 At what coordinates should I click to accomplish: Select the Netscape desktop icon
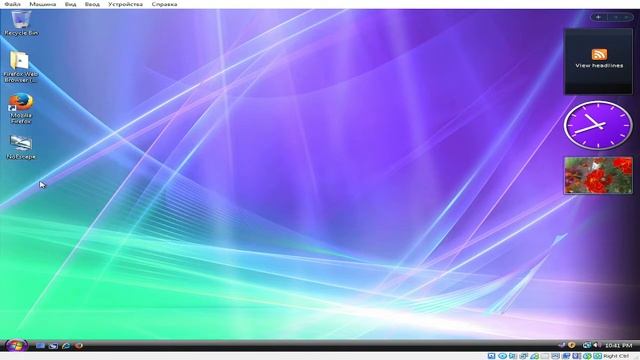click(x=21, y=147)
